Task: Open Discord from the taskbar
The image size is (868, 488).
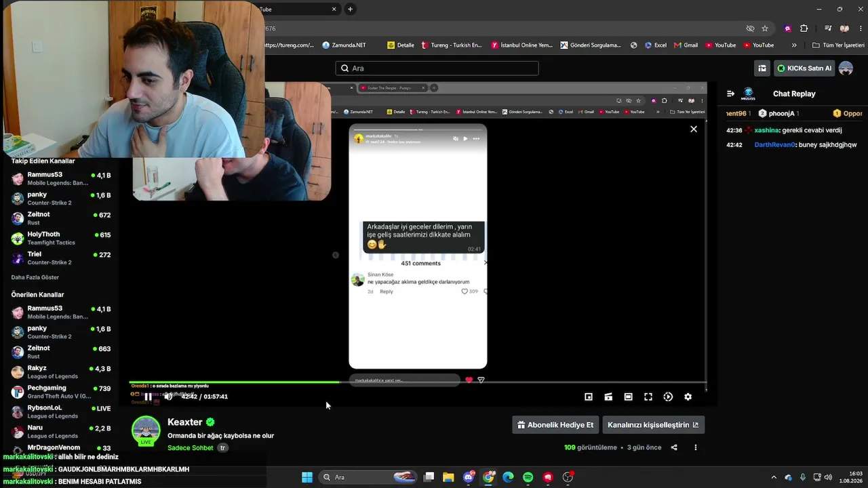Action: (x=469, y=477)
